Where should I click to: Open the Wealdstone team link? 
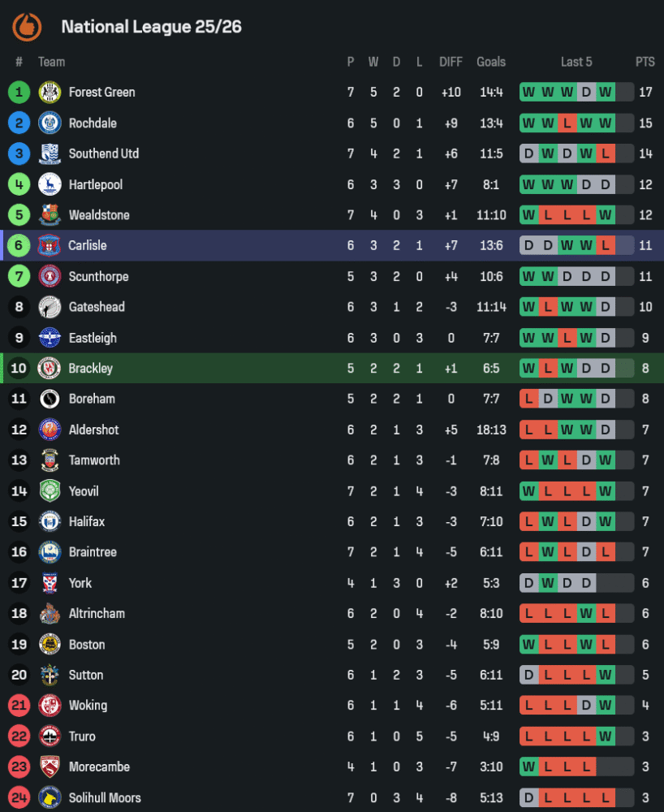[x=99, y=215]
